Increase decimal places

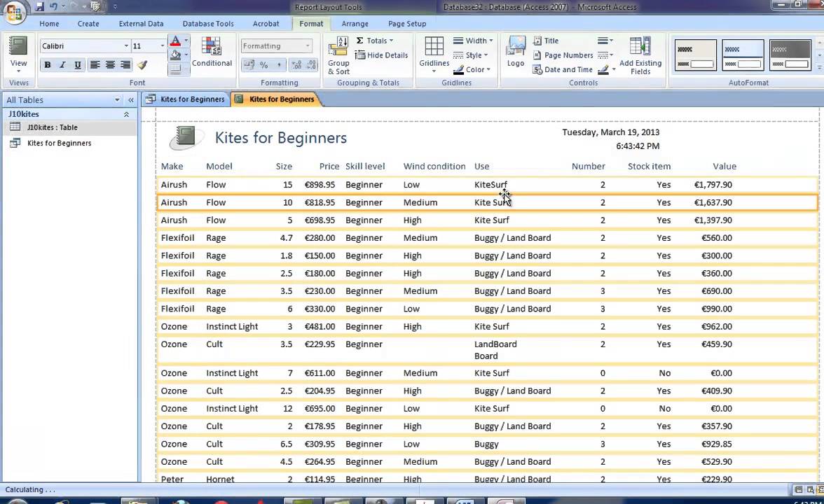coord(297,65)
